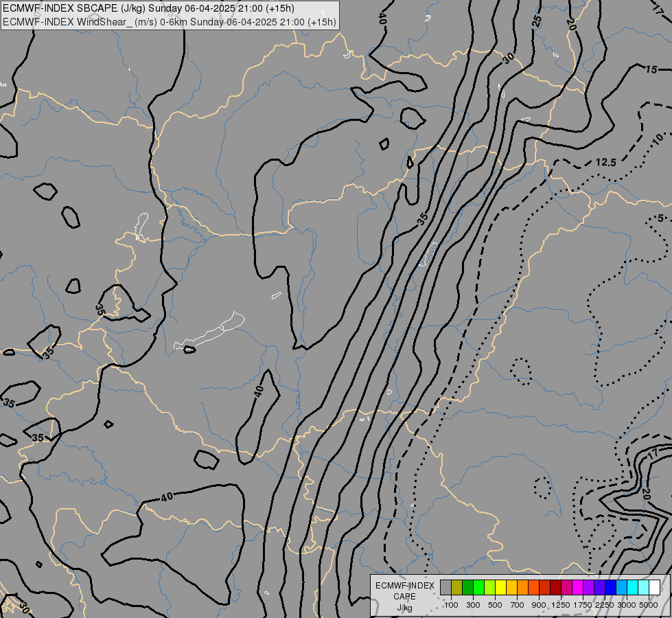Select the bright cyan swatch in the CAPE legend

[x=633, y=587]
